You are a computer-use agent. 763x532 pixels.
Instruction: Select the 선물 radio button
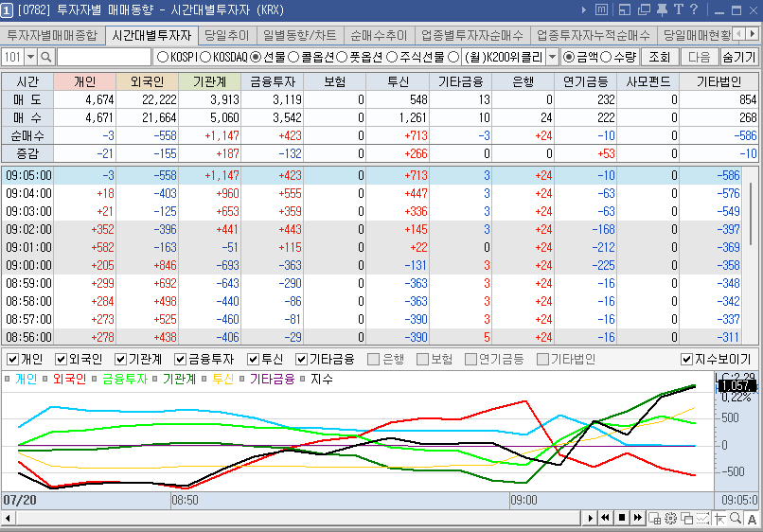click(x=256, y=58)
